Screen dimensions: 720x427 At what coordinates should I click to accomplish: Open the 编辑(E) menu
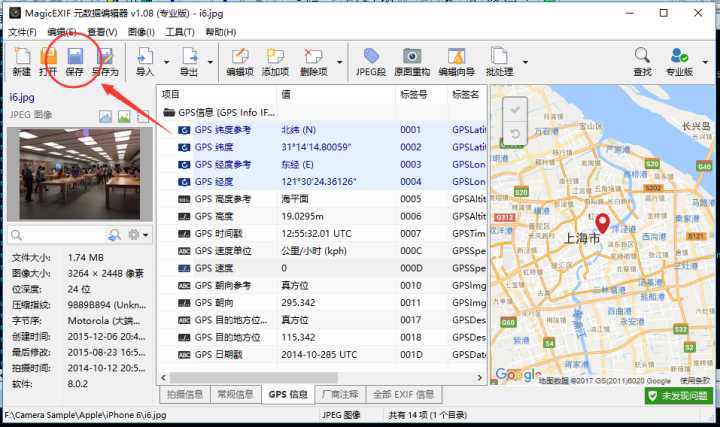62,32
